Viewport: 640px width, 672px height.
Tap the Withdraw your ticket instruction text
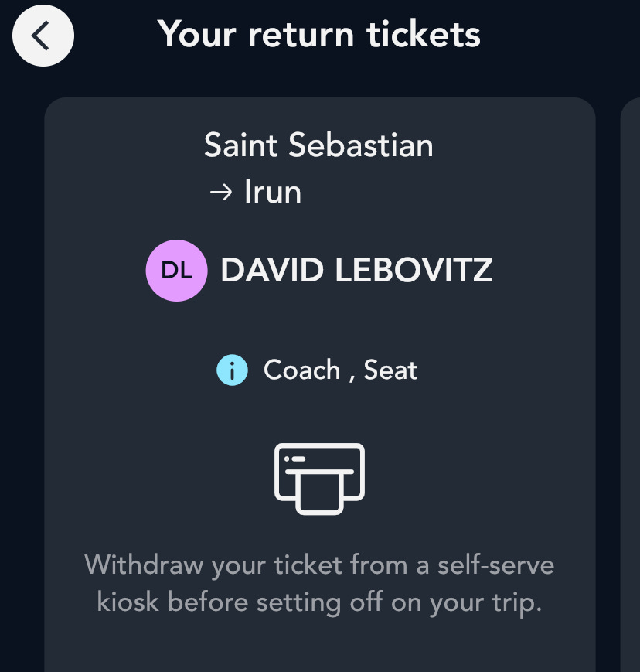coord(319,584)
